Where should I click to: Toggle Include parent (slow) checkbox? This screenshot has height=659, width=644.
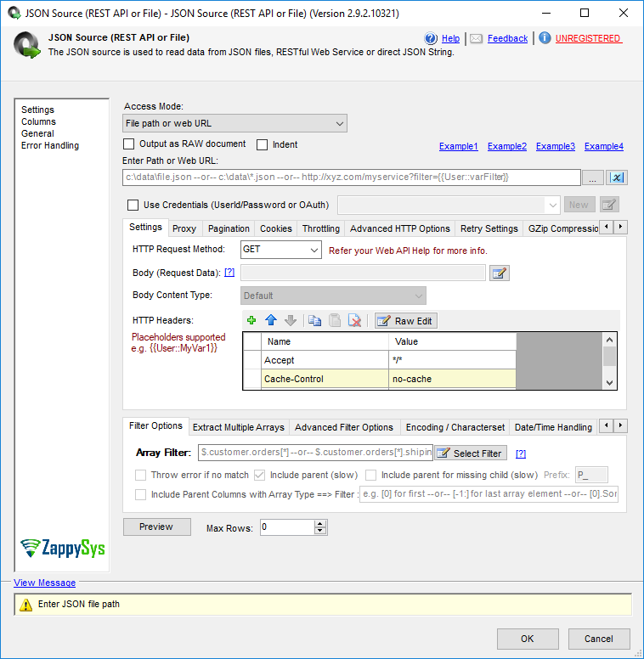coord(259,476)
